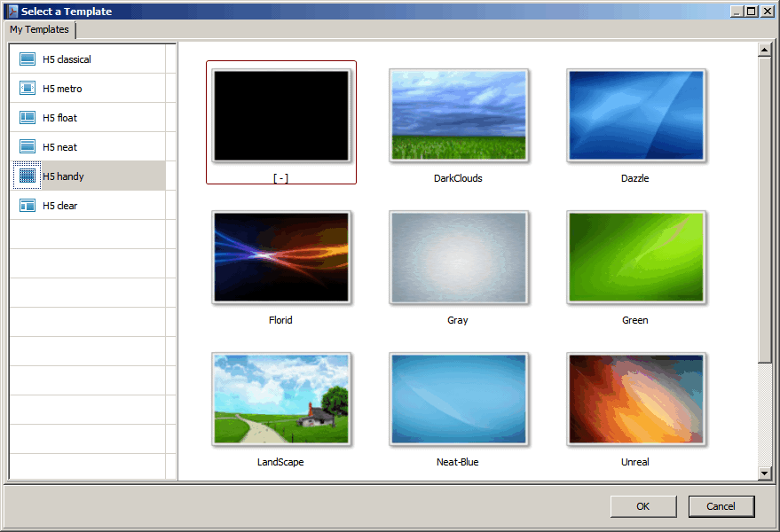780x532 pixels.
Task: Choose the Dazzle blue theme thumbnail
Action: [635, 116]
